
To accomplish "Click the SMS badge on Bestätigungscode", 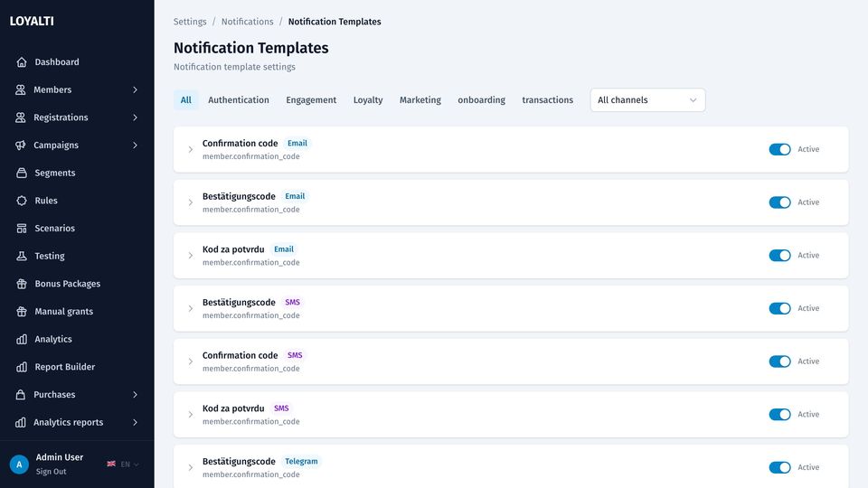I will 292,302.
